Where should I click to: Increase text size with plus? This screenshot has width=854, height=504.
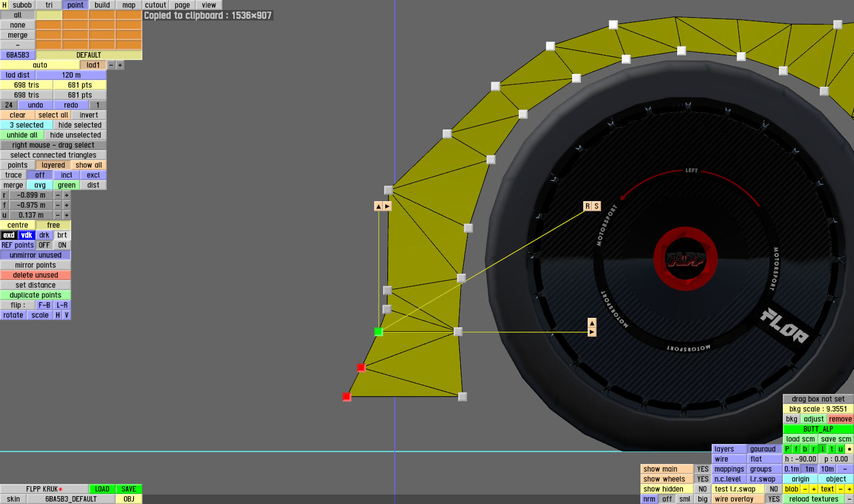coord(850,489)
